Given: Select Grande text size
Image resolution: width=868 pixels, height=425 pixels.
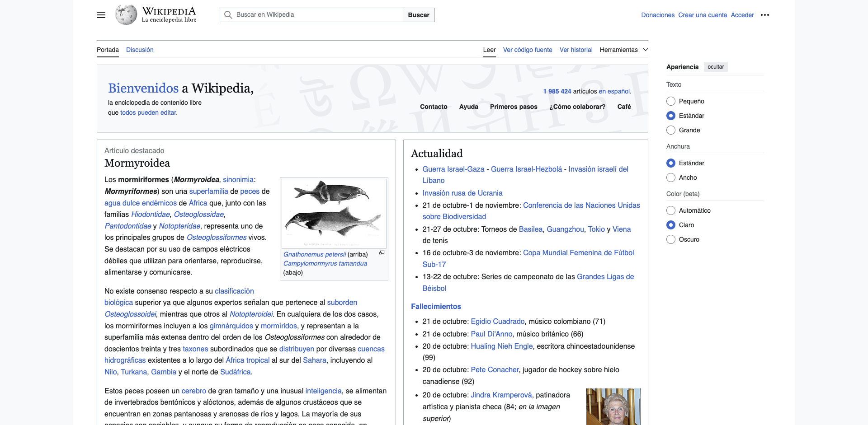Looking at the screenshot, I should (x=671, y=130).
